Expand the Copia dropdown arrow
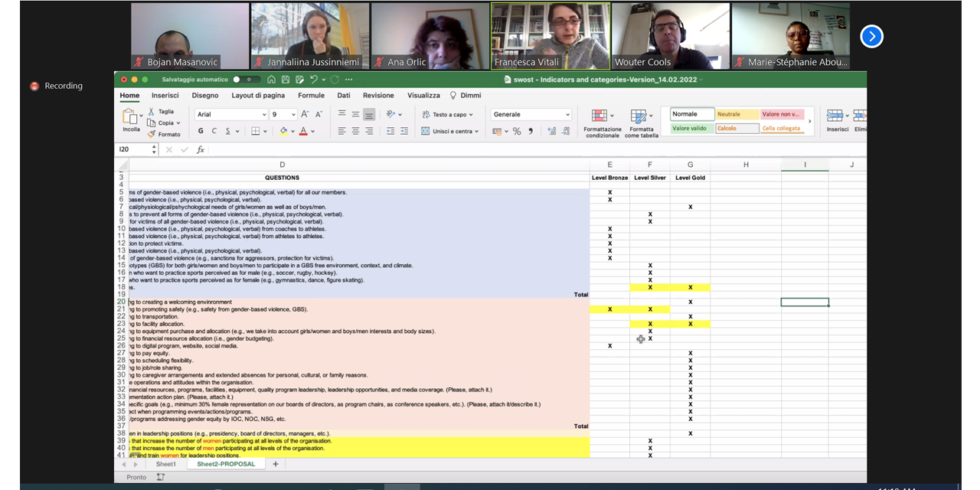980x490 pixels. point(178,123)
